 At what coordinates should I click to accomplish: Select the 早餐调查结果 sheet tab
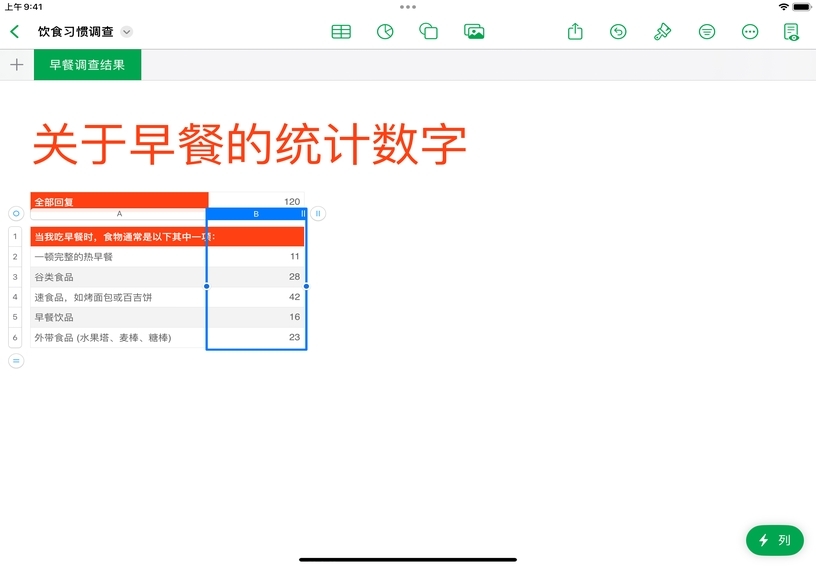87,65
